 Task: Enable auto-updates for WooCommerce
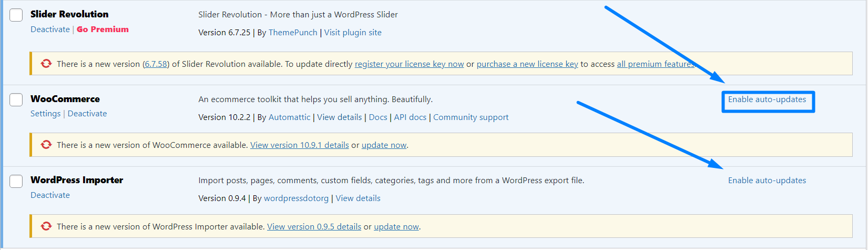[x=767, y=99]
